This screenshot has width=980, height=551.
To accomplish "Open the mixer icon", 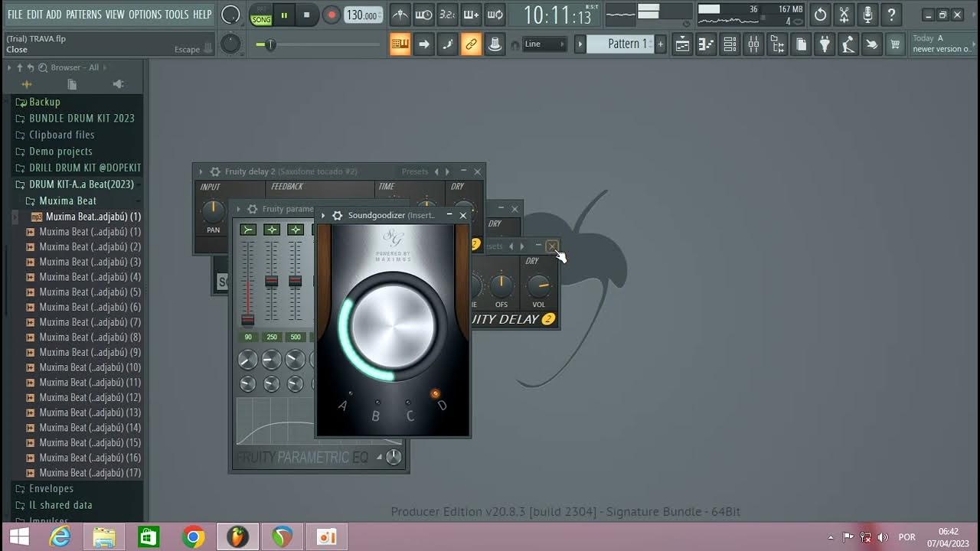I will pos(753,44).
